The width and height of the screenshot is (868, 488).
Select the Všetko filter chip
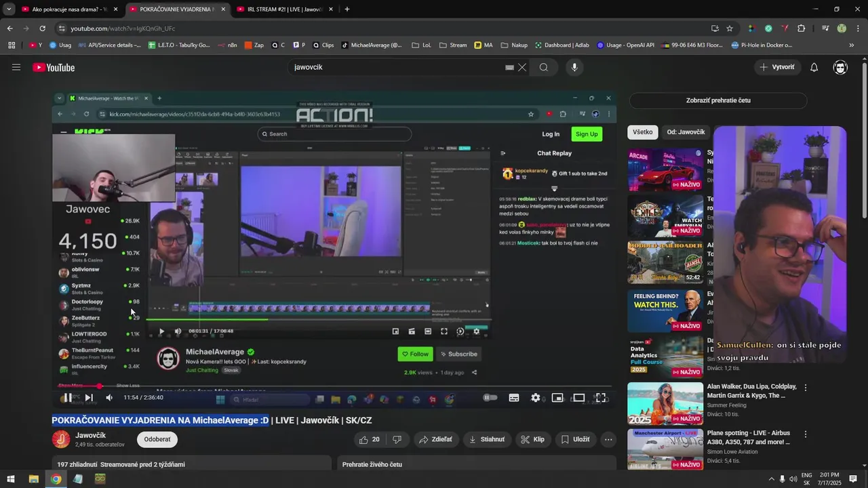(x=642, y=132)
